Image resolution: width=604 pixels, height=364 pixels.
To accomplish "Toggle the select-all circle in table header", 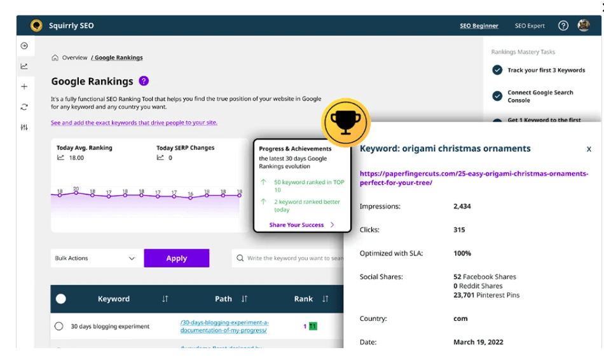I will point(61,299).
